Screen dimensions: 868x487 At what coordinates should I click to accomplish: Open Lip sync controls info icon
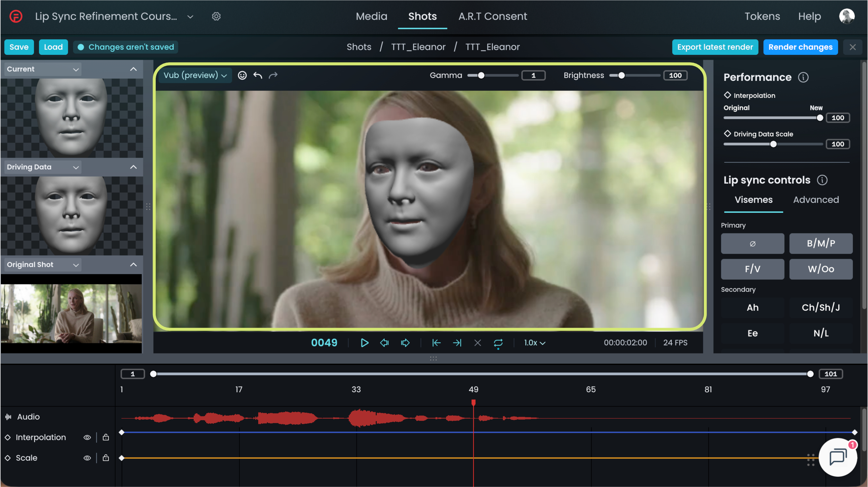pyautogui.click(x=822, y=180)
